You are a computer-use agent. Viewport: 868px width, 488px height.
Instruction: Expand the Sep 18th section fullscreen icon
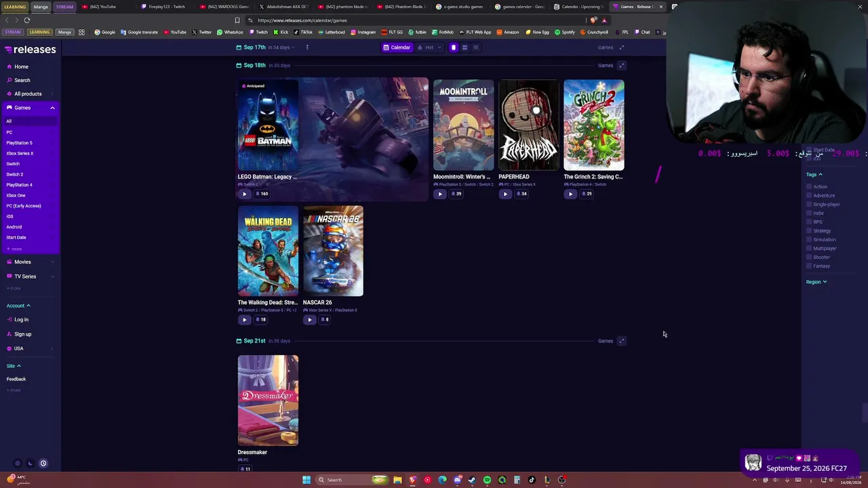[x=621, y=66]
